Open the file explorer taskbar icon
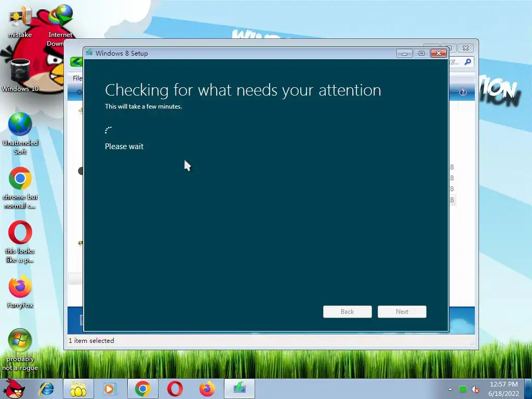 (78, 389)
